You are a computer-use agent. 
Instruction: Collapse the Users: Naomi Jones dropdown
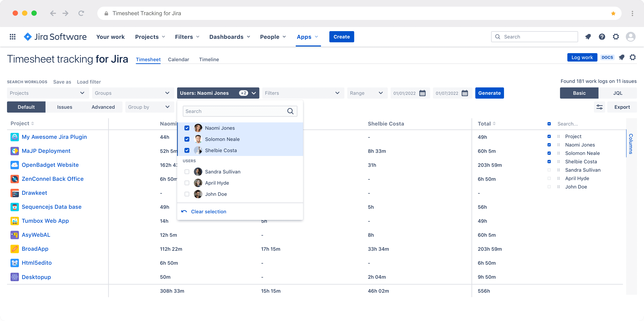click(x=218, y=93)
